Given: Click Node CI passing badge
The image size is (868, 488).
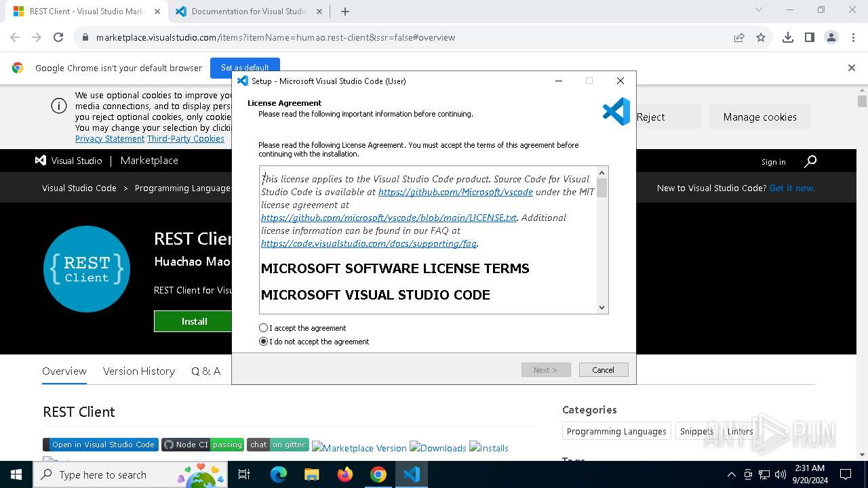Looking at the screenshot, I should (x=203, y=445).
